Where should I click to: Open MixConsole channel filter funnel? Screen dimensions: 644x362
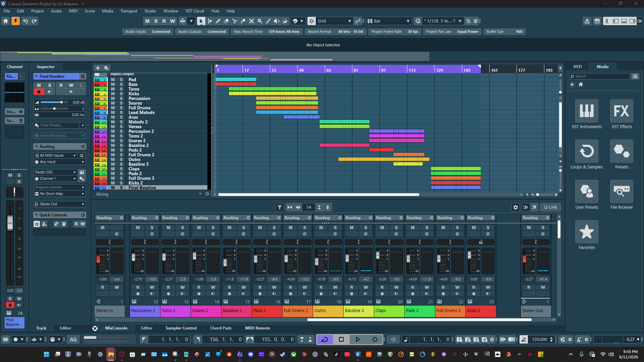(x=280, y=207)
